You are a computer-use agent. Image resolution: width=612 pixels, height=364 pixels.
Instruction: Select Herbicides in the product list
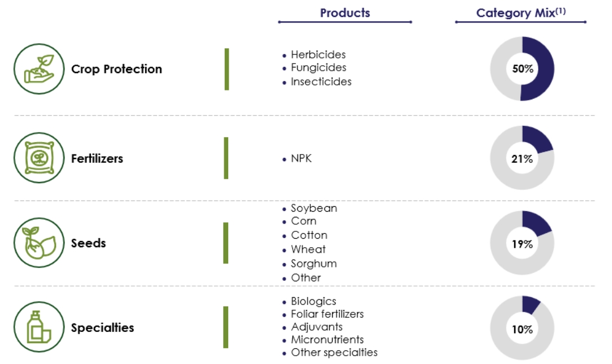318,54
